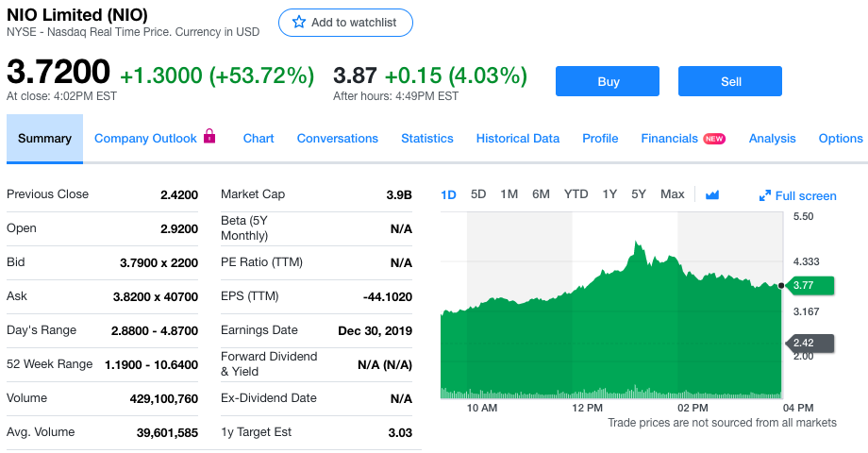Go to the Historical Data tab
The image size is (868, 453).
pyautogui.click(x=517, y=139)
